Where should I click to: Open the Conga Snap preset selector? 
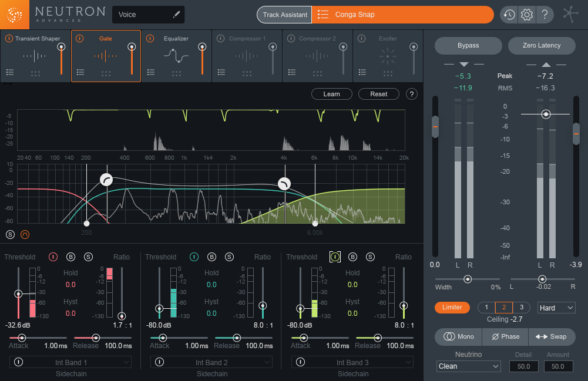(x=402, y=15)
